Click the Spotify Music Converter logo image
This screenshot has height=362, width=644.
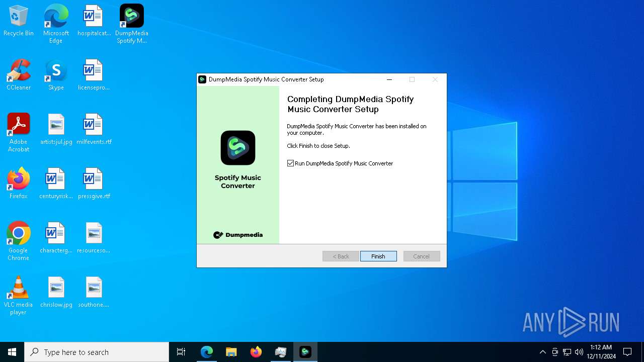pos(238,148)
